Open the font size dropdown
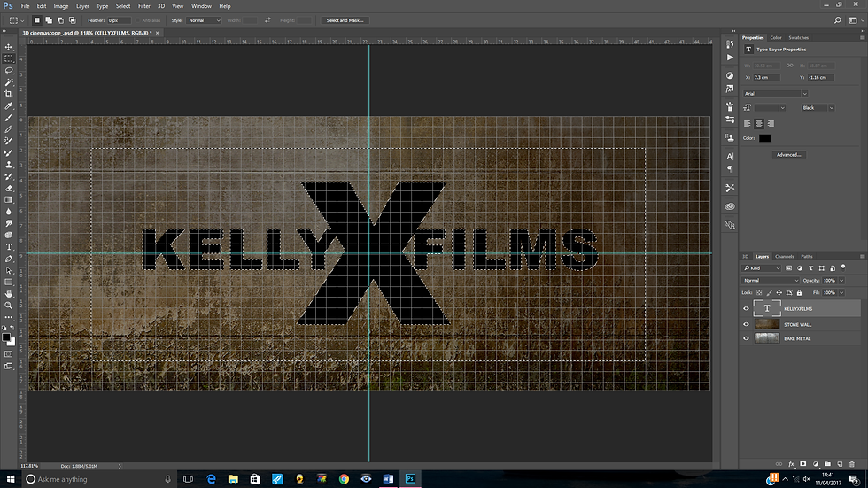The image size is (868, 488). (x=782, y=108)
